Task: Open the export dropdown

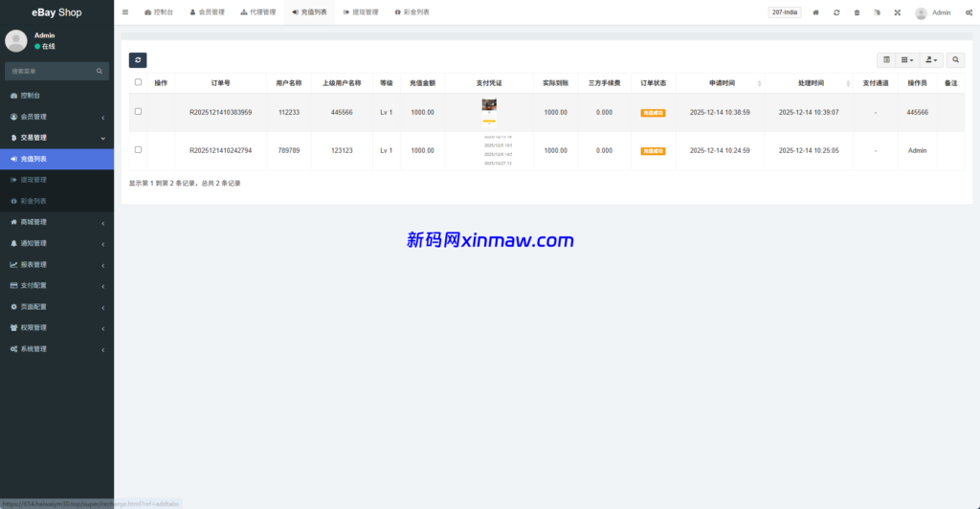Action: [931, 60]
